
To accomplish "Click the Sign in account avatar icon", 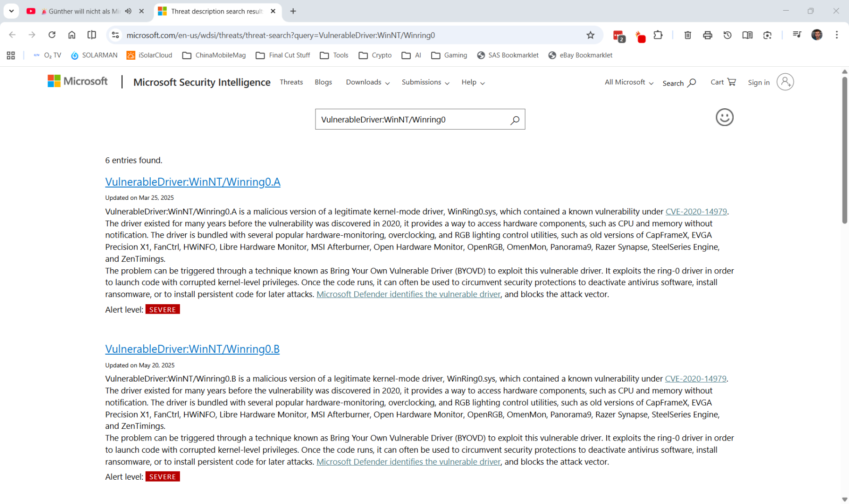I will [785, 82].
